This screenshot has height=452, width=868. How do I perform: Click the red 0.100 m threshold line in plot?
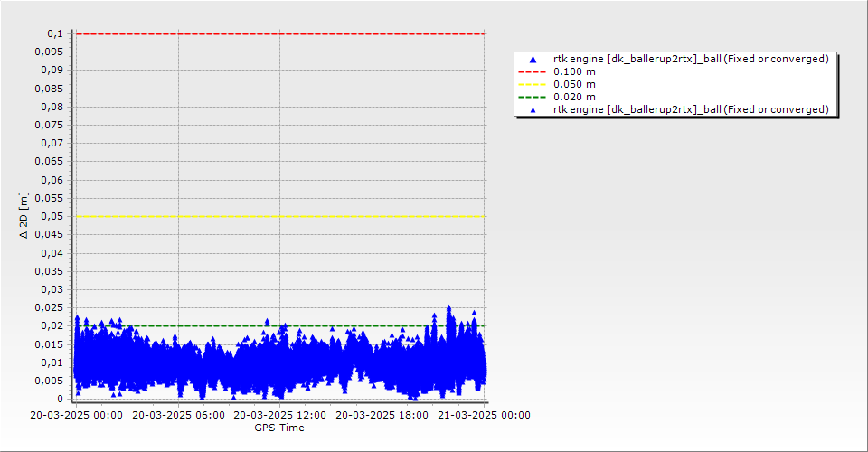point(280,33)
